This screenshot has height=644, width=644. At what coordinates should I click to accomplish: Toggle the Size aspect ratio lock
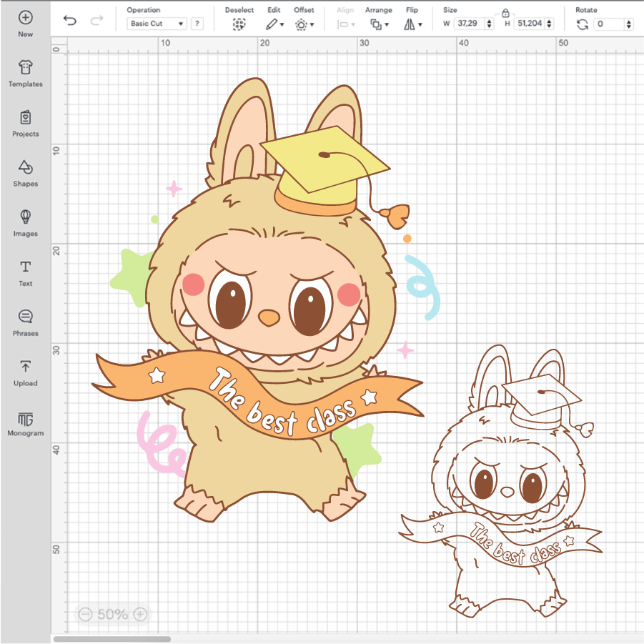click(x=505, y=12)
